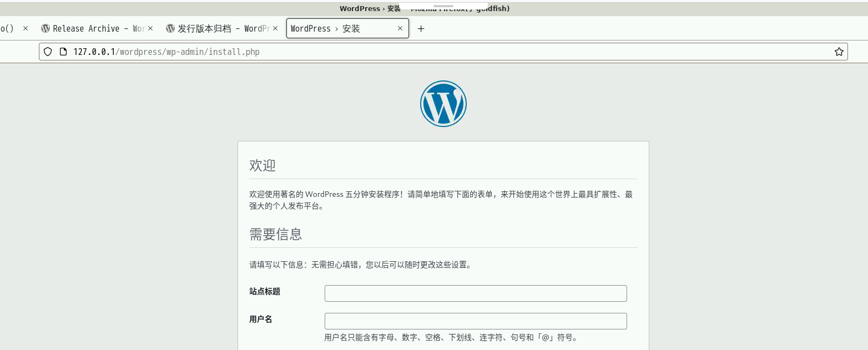Viewport: 868px width, 350px height.
Task: Click the username hint text about allowed characters
Action: pyautogui.click(x=451, y=337)
